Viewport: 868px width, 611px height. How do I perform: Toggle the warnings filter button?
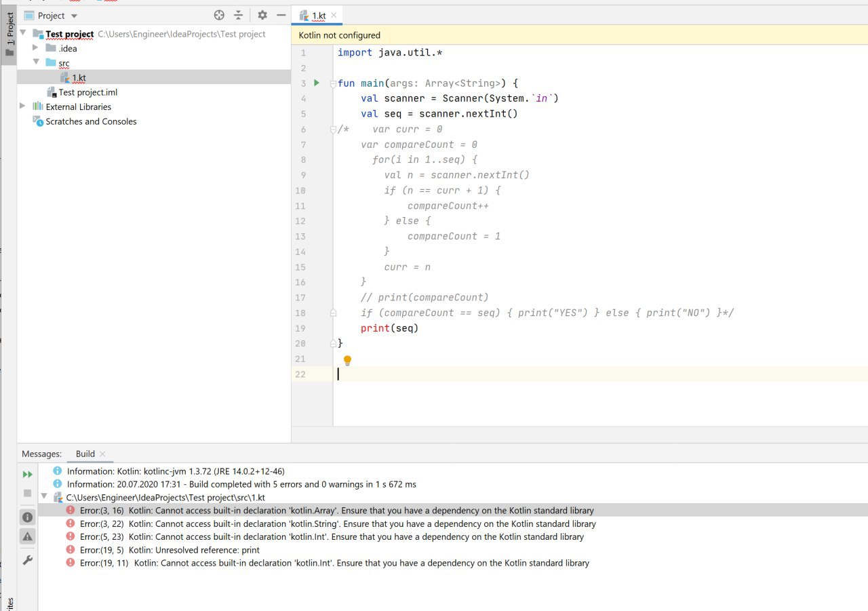click(28, 536)
